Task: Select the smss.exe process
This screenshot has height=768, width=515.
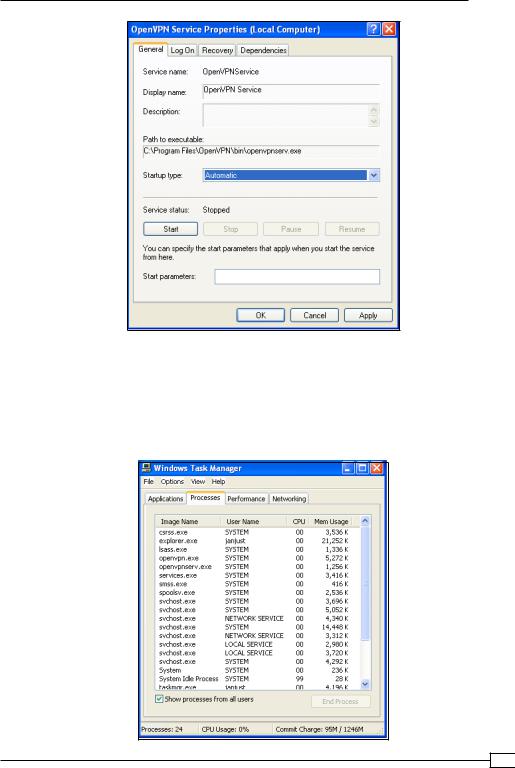Action: coord(257,584)
